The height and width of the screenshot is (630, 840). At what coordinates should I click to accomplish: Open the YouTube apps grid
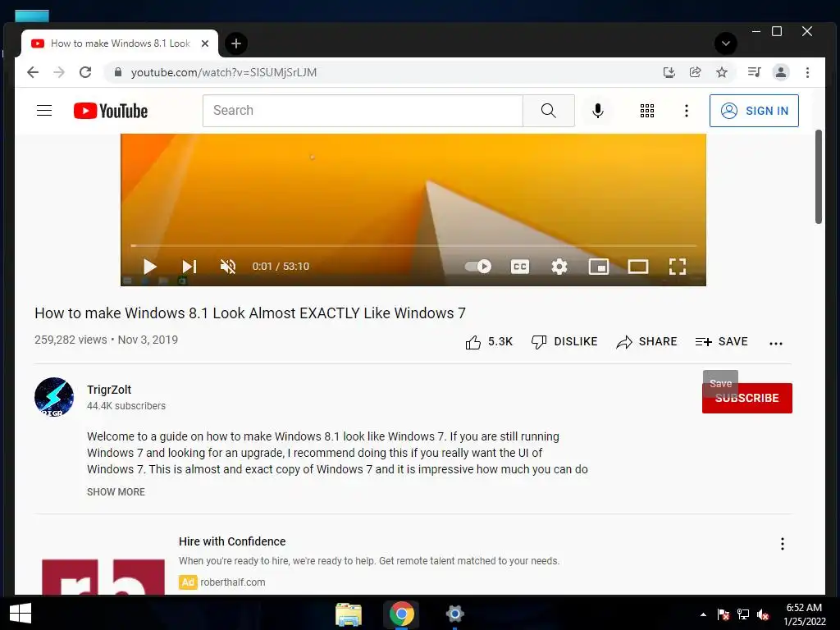coord(646,111)
